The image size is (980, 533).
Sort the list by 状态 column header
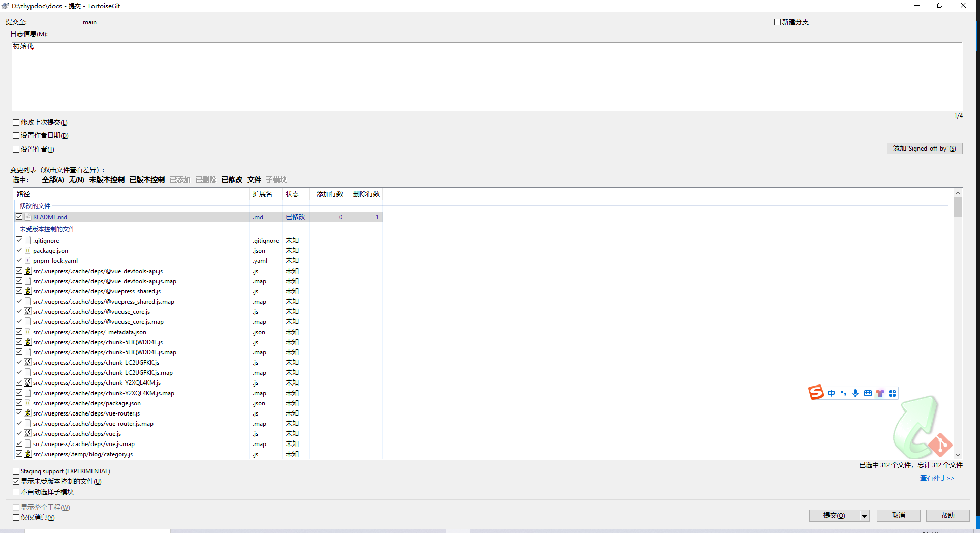(292, 194)
